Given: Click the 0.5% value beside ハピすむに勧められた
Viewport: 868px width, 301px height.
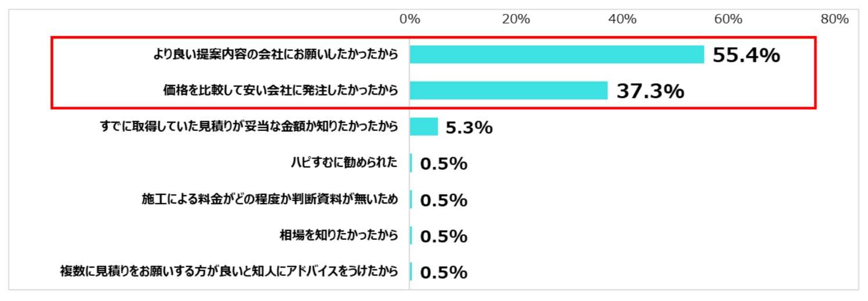Looking at the screenshot, I should tap(443, 164).
